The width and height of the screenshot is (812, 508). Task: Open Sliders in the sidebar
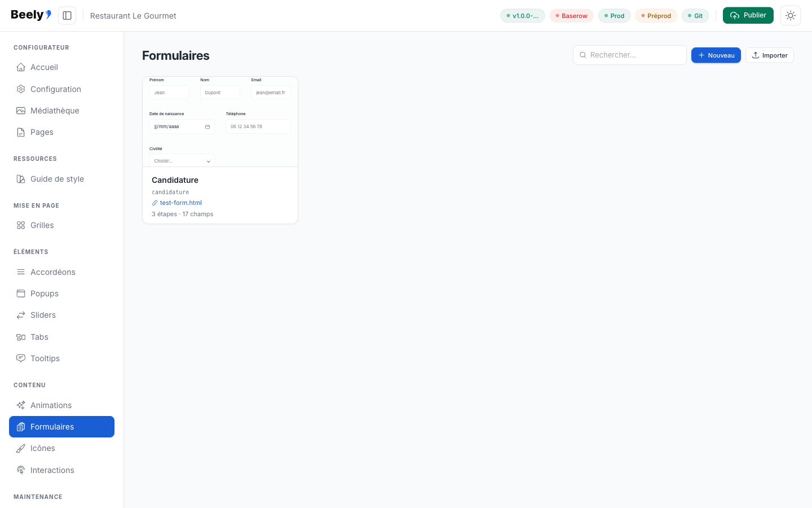61,315
